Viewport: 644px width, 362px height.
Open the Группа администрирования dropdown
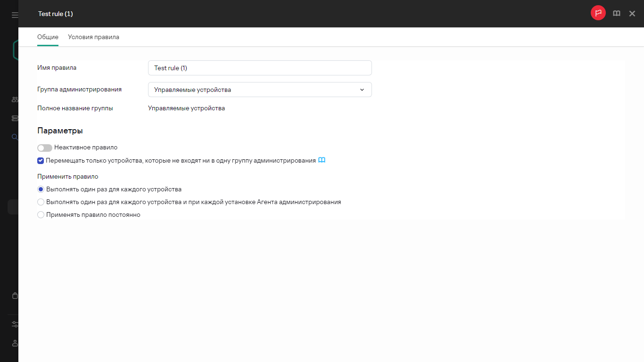point(259,90)
